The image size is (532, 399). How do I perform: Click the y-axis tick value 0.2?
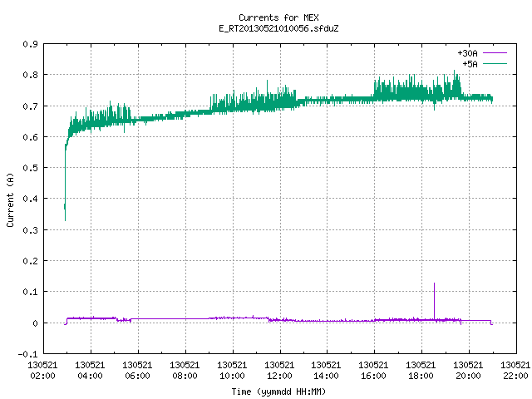(x=30, y=261)
